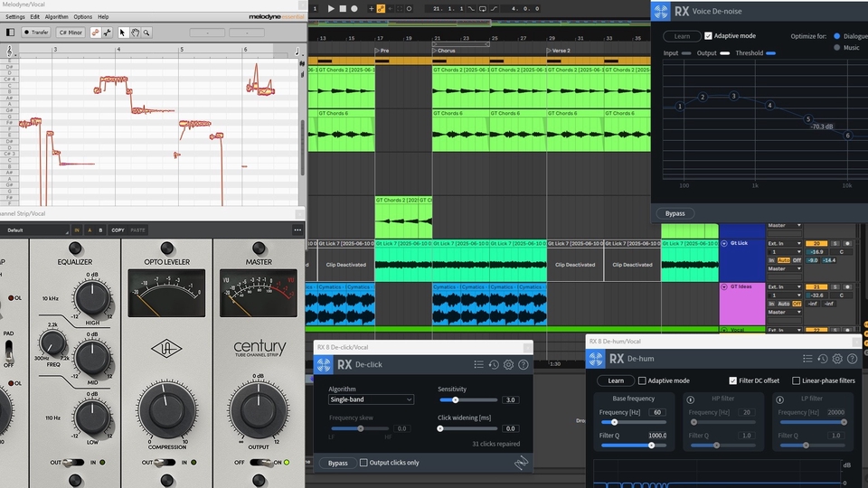
Task: Open De-hum settings gear icon
Action: 837,359
